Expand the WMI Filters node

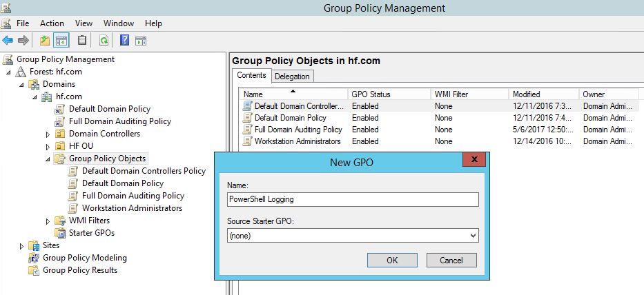pos(48,221)
